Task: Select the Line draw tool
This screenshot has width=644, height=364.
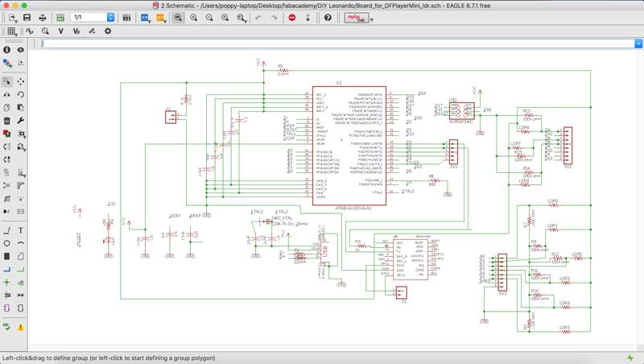Action: click(7, 230)
